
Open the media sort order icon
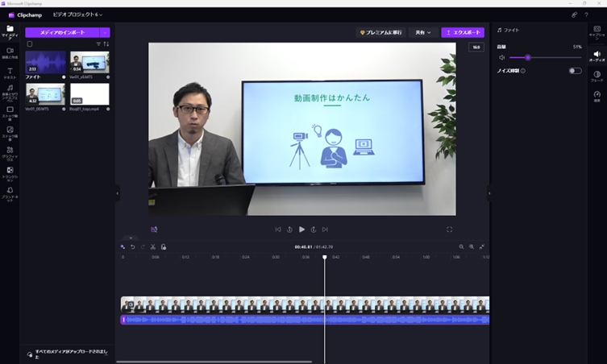(x=106, y=44)
